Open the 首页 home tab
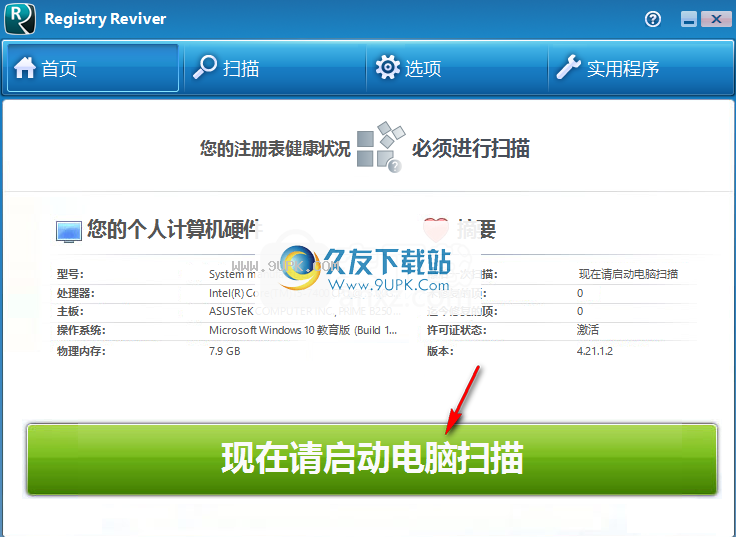Viewport: 736px width, 537px height. click(x=92, y=68)
